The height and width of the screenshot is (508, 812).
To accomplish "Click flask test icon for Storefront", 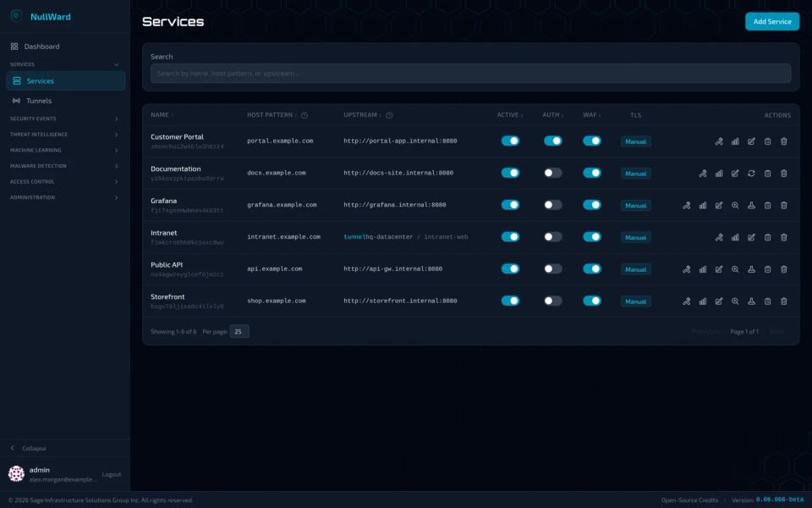I will pyautogui.click(x=751, y=301).
